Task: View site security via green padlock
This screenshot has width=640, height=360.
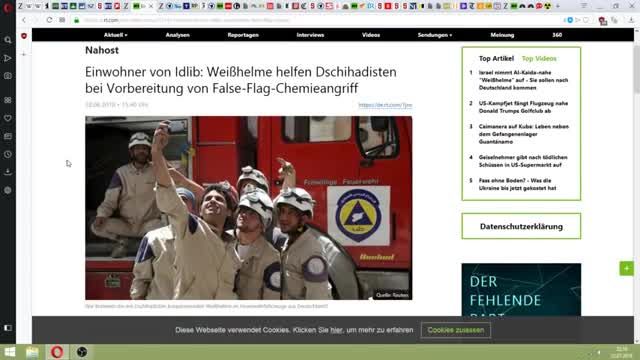Action: tap(76, 20)
